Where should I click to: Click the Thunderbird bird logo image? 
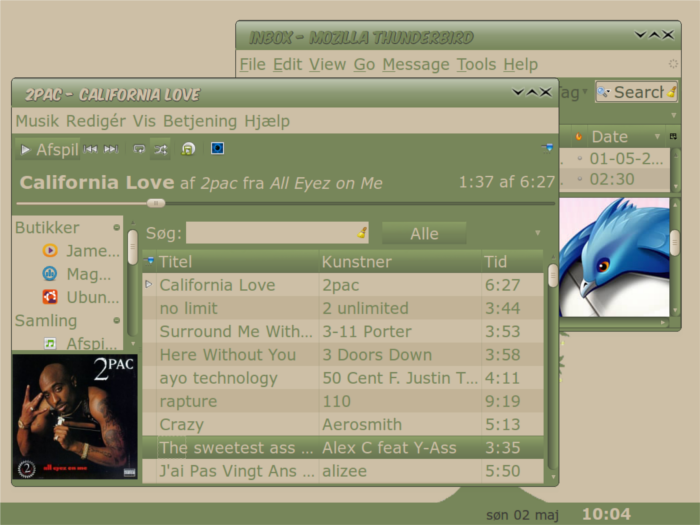click(614, 257)
